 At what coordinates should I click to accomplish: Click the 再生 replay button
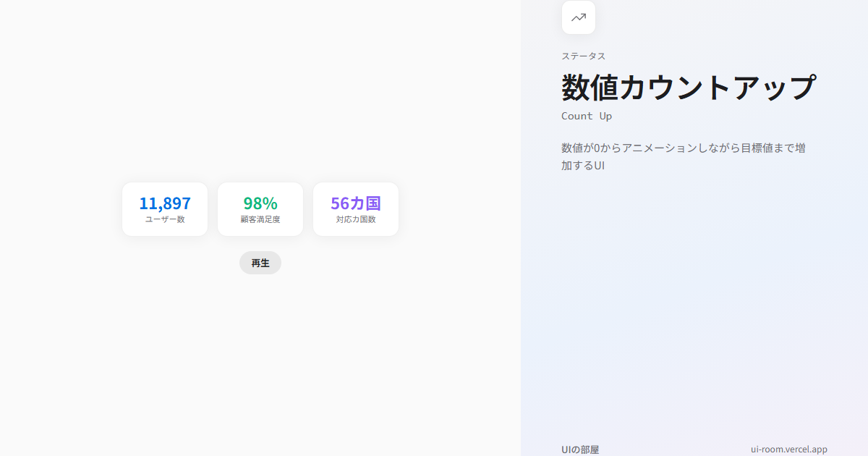(260, 263)
